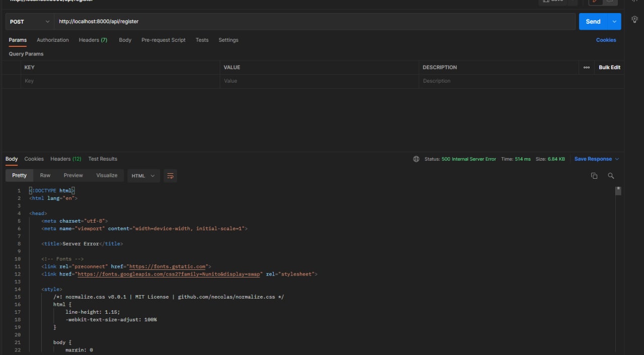The height and width of the screenshot is (355, 644).
Task: Open the Cookies link below Send
Action: (606, 40)
